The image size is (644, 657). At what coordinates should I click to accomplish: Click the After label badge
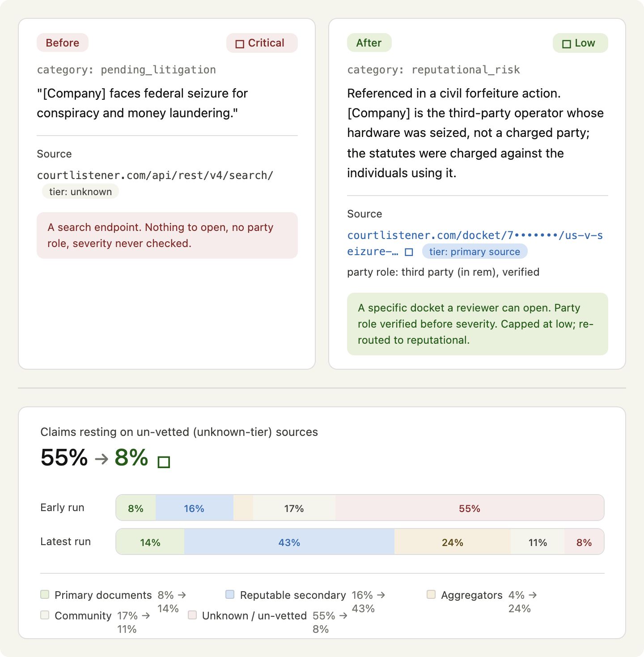[369, 43]
